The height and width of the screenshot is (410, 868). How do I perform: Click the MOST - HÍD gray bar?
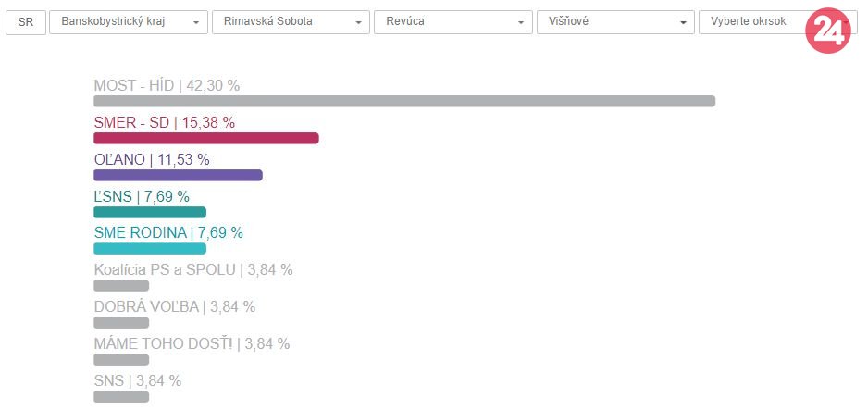point(404,101)
